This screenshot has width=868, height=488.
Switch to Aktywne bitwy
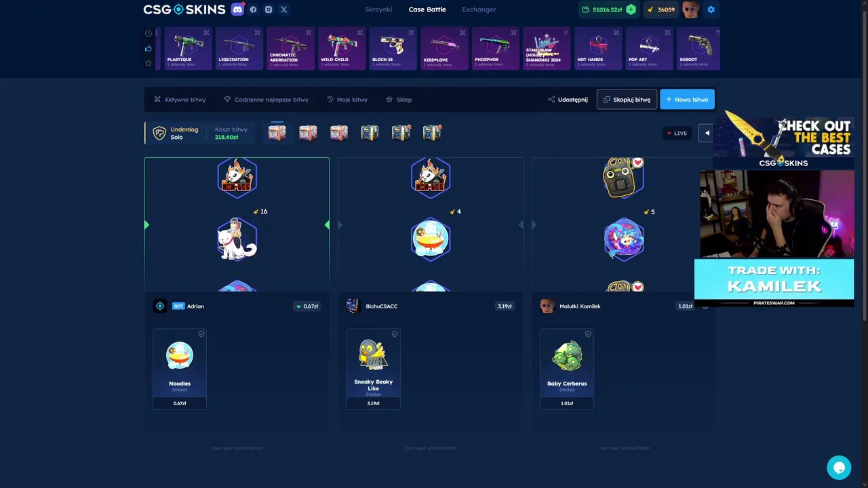pos(180,100)
